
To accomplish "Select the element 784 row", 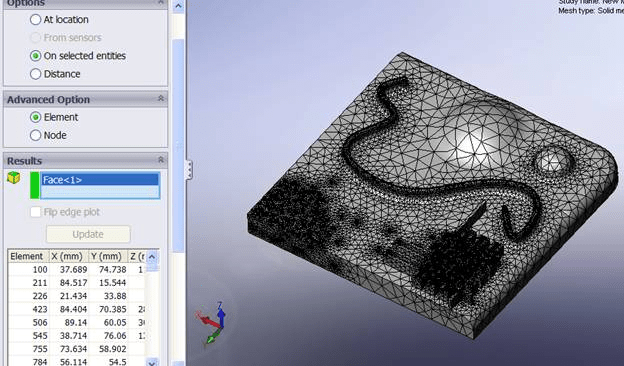I will point(76,362).
